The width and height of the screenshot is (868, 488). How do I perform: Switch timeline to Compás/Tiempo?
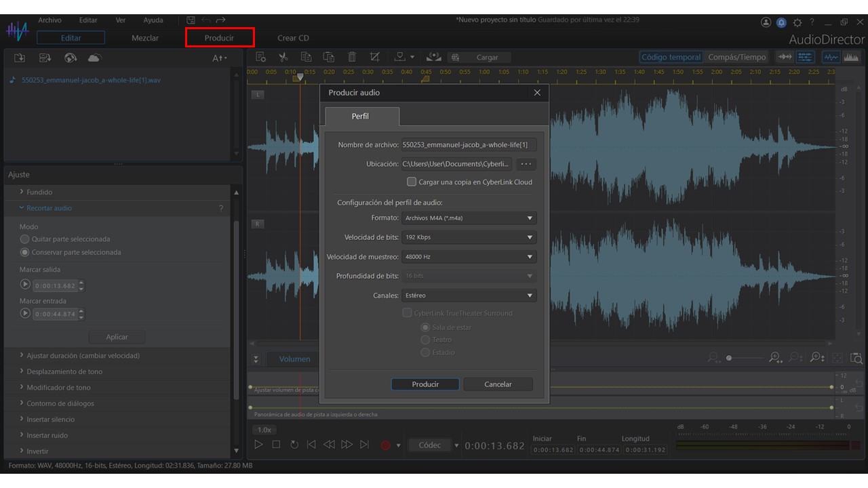[736, 57]
